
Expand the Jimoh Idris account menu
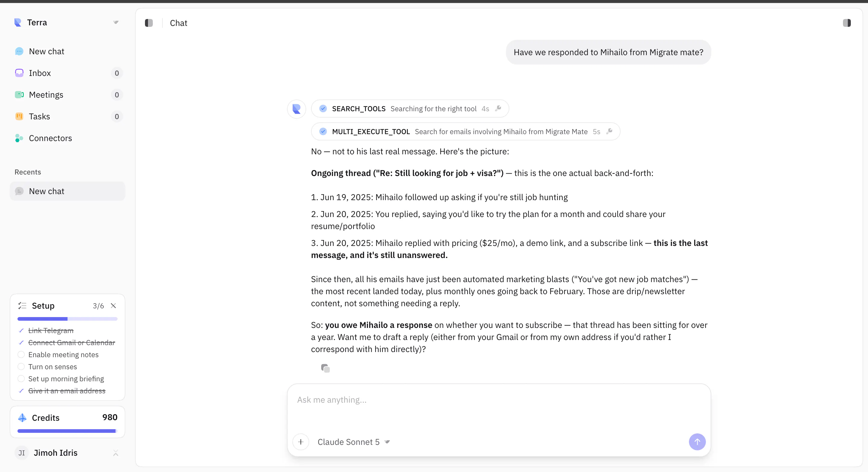(115, 453)
